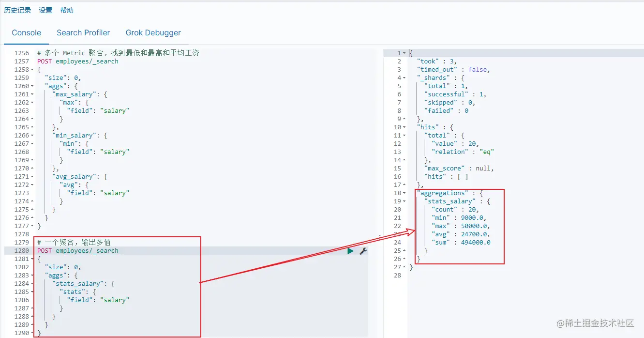Open the 帮助 help link

67,10
